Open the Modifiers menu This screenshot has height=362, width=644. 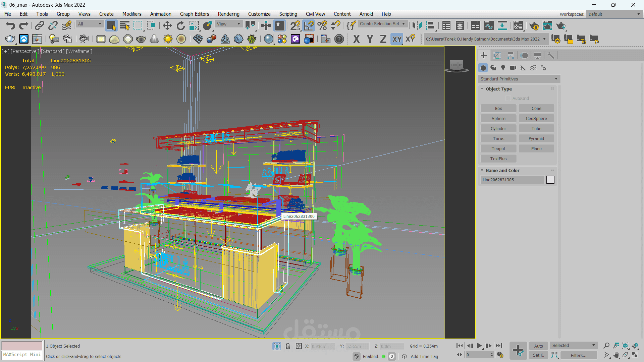(131, 14)
